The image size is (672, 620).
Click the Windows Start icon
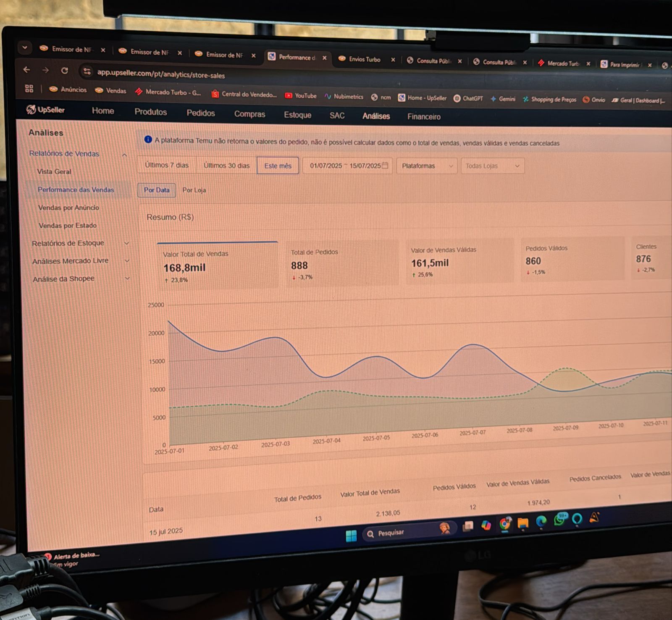coord(351,536)
